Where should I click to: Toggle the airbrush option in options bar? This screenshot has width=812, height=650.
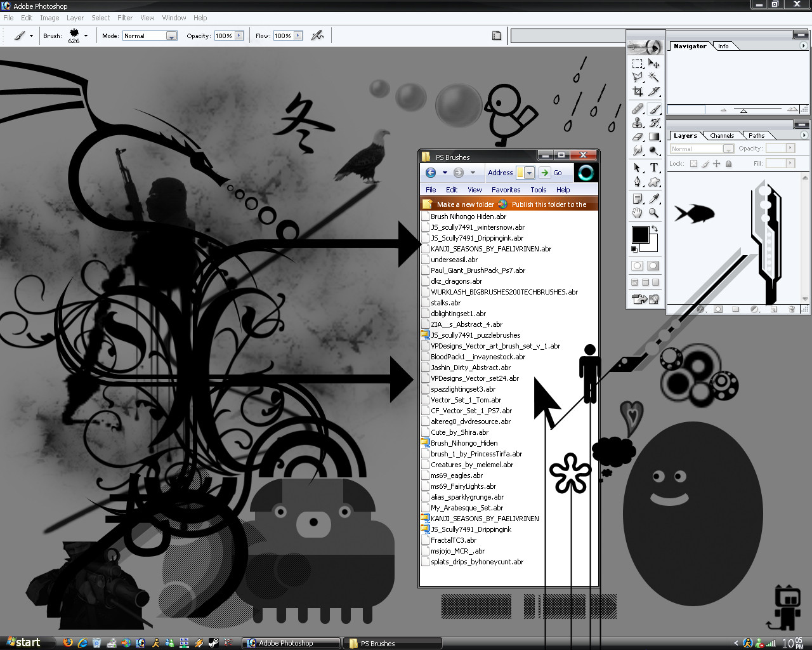tap(317, 36)
